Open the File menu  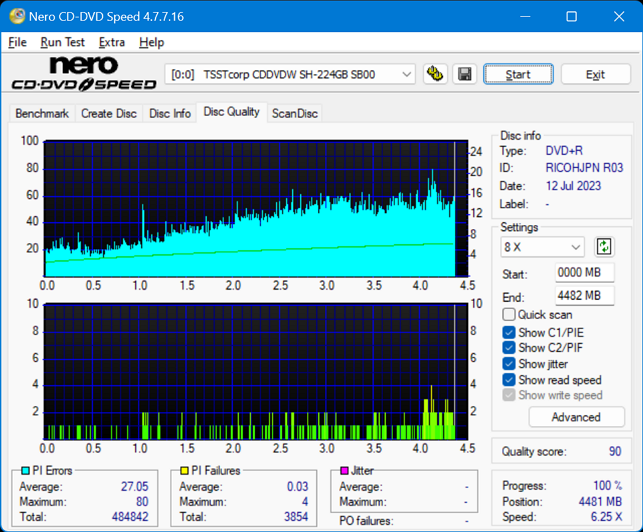pyautogui.click(x=17, y=42)
